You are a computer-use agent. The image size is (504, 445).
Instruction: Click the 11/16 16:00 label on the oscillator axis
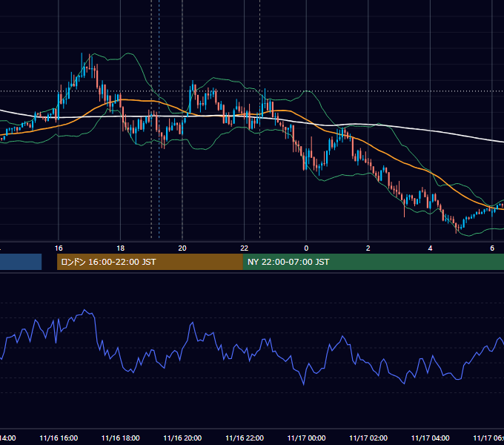point(59,438)
